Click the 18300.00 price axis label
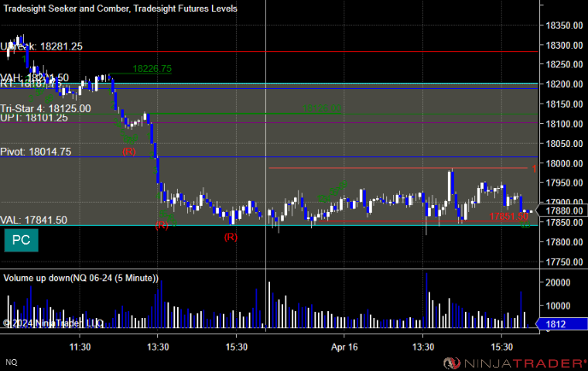This screenshot has width=588, height=371. point(564,45)
